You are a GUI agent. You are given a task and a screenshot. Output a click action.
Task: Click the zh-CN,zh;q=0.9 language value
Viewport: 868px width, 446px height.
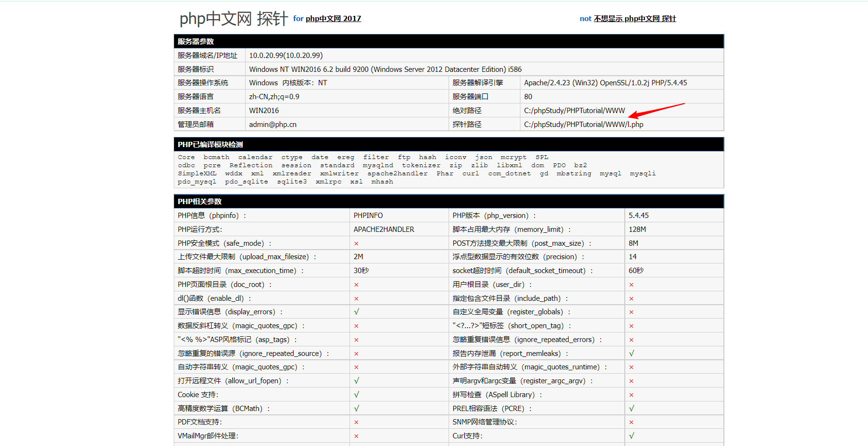click(x=274, y=97)
